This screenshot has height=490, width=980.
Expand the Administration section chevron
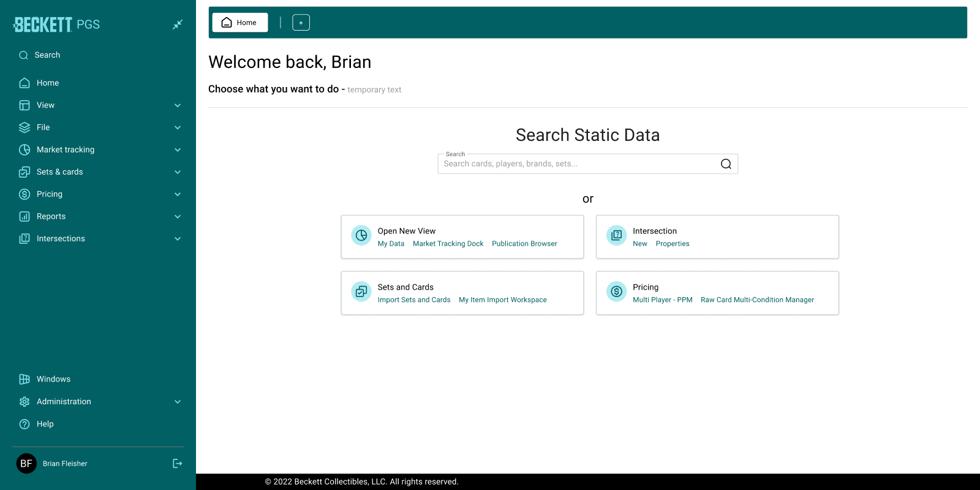(x=178, y=402)
